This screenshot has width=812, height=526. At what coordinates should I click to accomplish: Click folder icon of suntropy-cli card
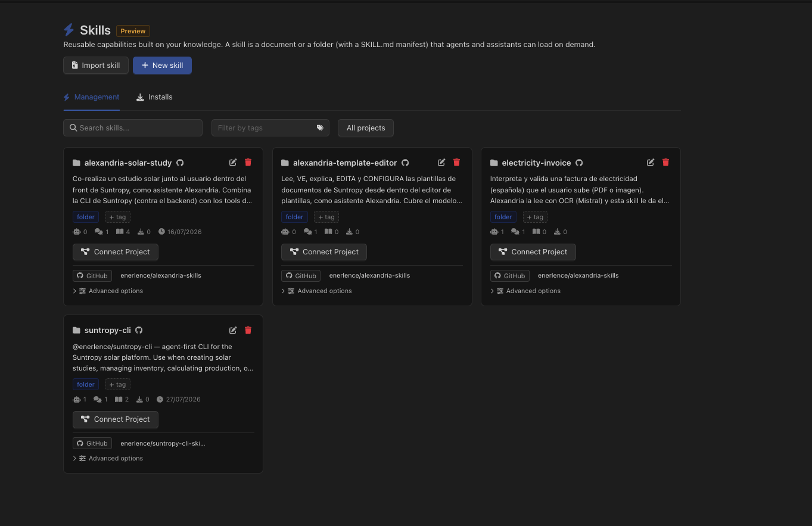76,330
